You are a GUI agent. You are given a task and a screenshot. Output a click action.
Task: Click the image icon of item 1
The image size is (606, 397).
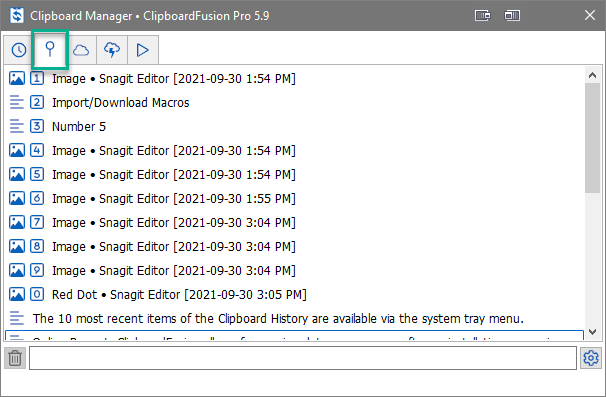17,78
